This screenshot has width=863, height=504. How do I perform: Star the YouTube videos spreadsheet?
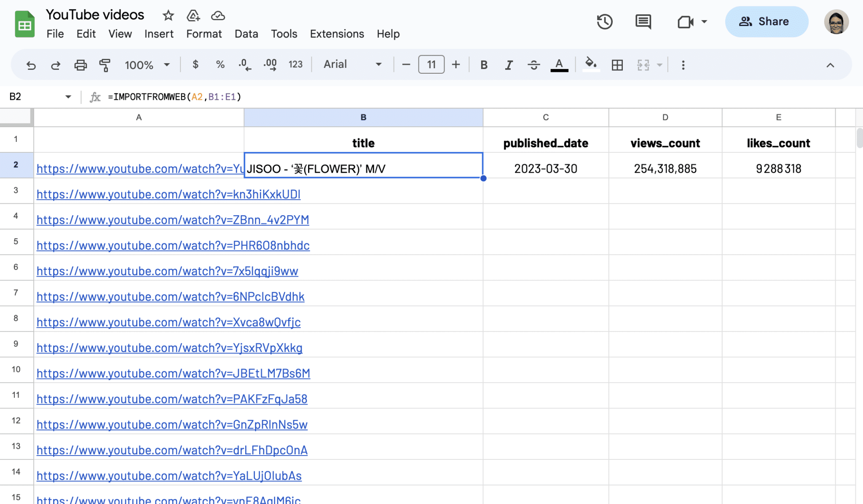(168, 16)
